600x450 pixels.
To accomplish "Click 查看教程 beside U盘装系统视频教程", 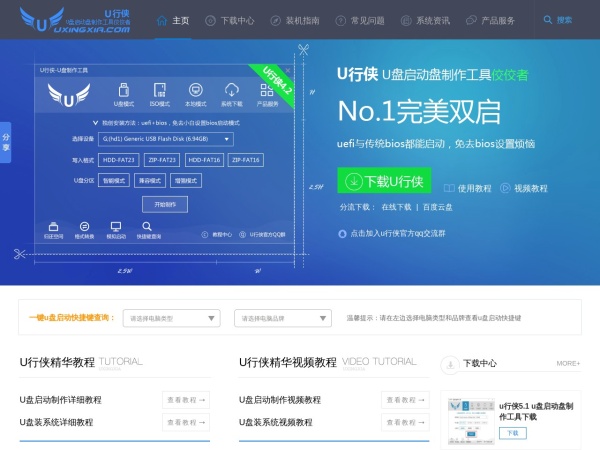I will tap(405, 422).
